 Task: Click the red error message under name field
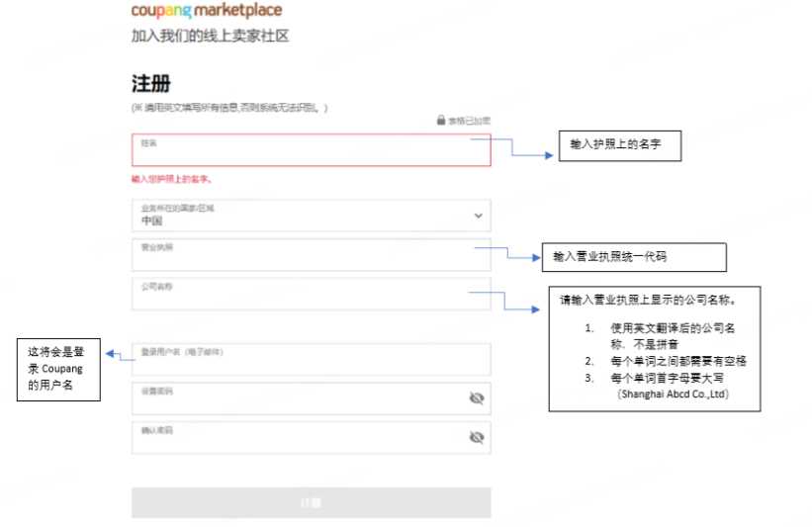click(171, 179)
